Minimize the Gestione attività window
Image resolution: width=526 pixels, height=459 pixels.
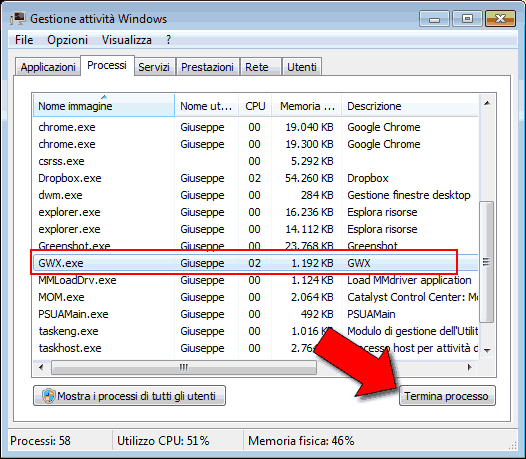click(x=434, y=19)
